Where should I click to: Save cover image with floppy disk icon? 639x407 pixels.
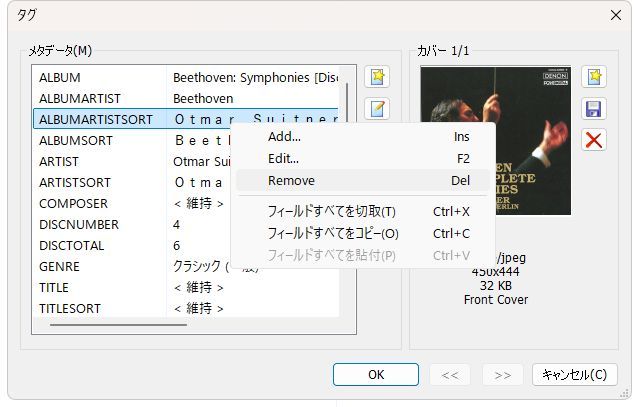click(594, 108)
